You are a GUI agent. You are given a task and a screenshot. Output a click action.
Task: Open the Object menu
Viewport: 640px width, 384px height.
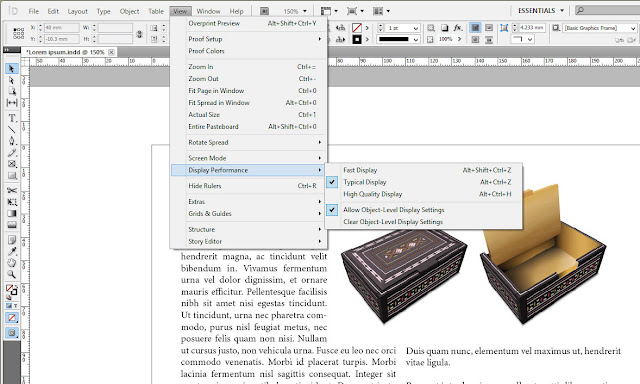[129, 11]
